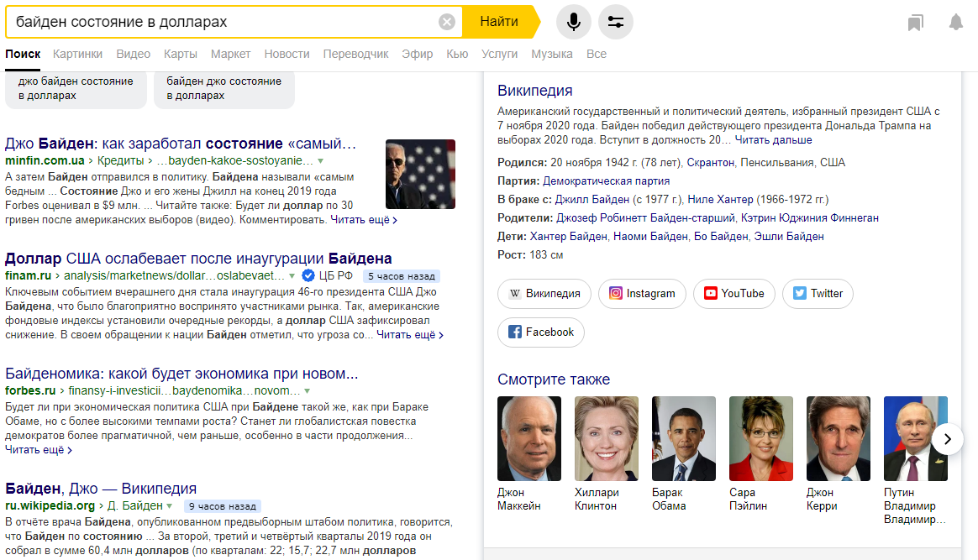Click 'Читать ещё' under the forbes.ru snippet
This screenshot has height=560, width=978.
39,450
